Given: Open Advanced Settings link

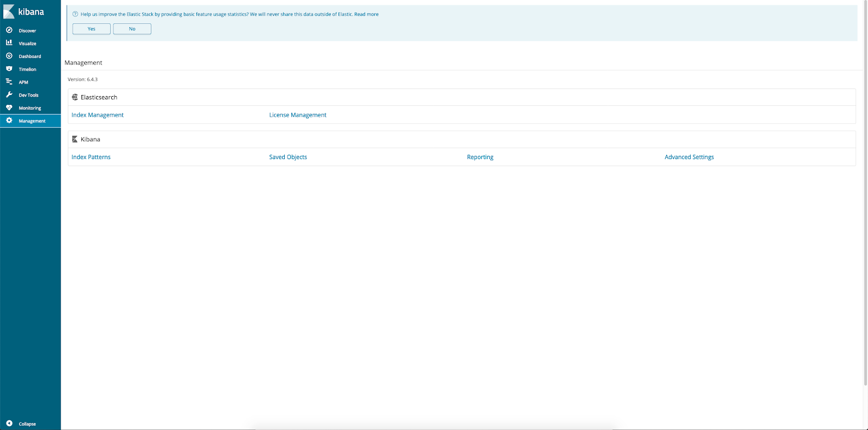Looking at the screenshot, I should (689, 157).
